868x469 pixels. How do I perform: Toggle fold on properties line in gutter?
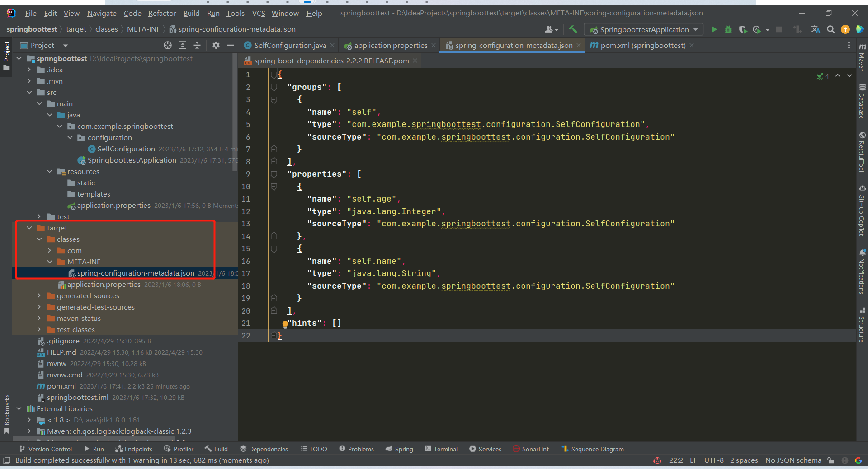tap(274, 174)
